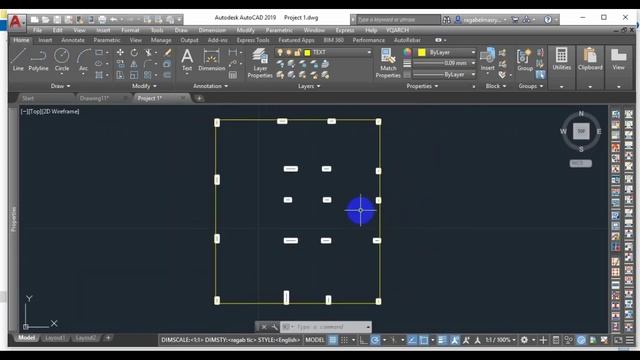Screen dimensions: 640x360
Task: Click the Customization menu icon in status bar
Action: tap(630, 340)
